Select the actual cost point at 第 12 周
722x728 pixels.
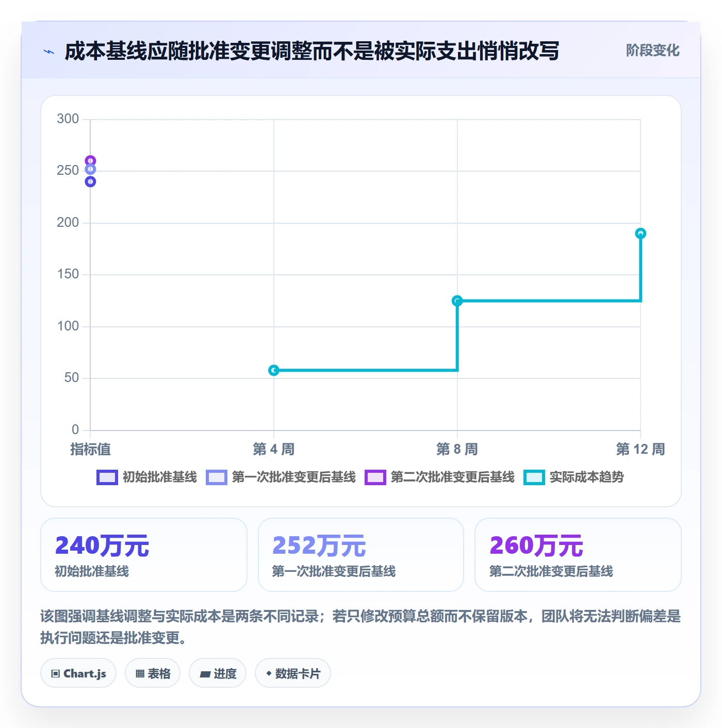point(641,234)
